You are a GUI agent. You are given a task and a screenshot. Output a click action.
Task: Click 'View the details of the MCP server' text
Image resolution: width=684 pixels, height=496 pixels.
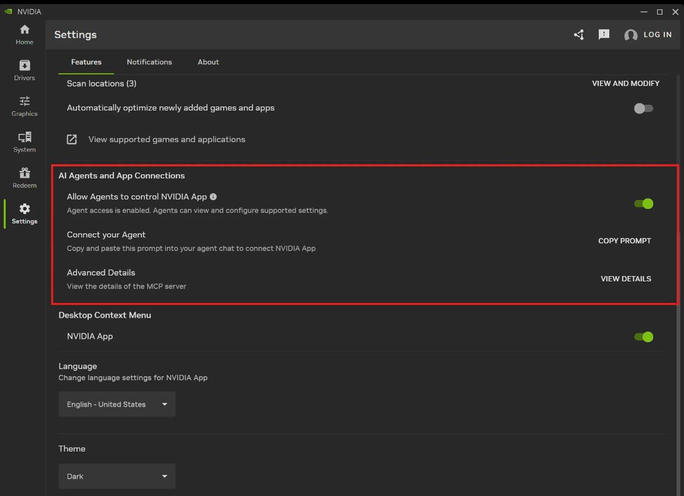(127, 286)
